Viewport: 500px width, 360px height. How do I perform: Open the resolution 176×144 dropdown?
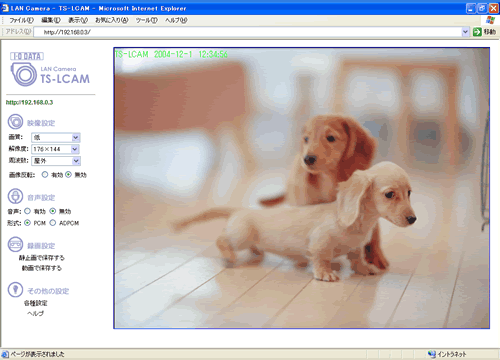[x=55, y=149]
